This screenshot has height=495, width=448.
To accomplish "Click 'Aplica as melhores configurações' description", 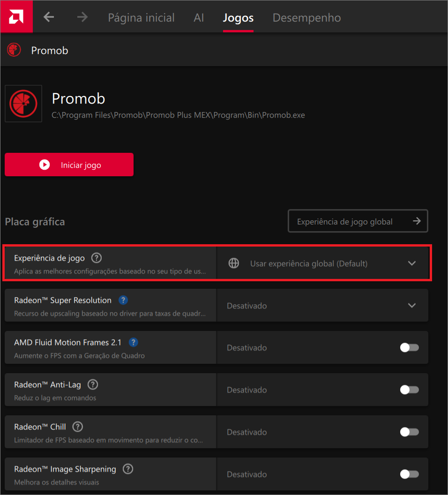I will [x=110, y=271].
